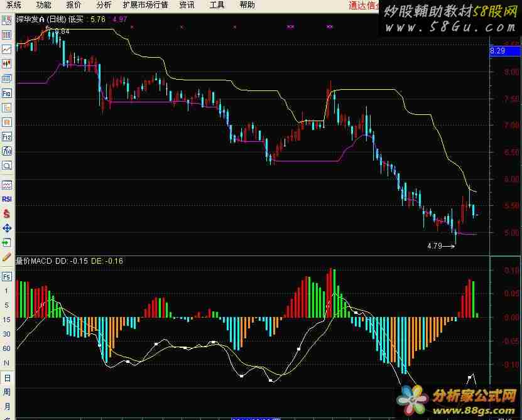The width and height of the screenshot is (522, 420).
Task: Select the pencil drawing tool icon
Action: (7, 257)
